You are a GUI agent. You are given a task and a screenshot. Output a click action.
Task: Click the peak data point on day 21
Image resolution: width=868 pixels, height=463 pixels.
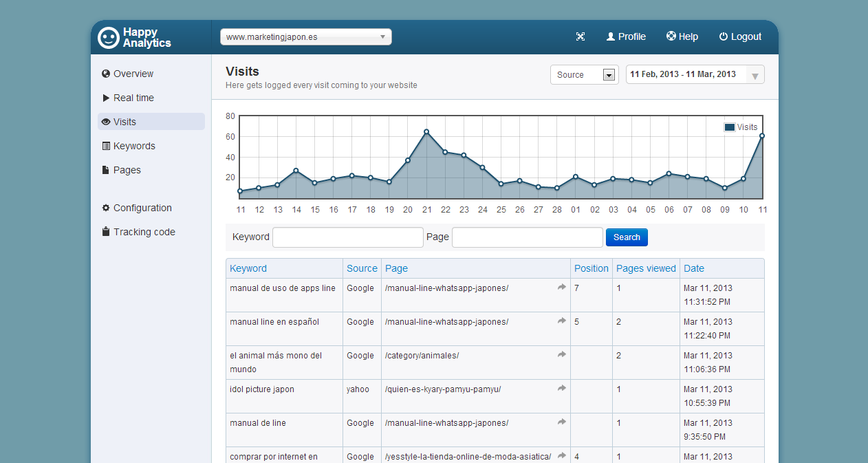tap(426, 131)
